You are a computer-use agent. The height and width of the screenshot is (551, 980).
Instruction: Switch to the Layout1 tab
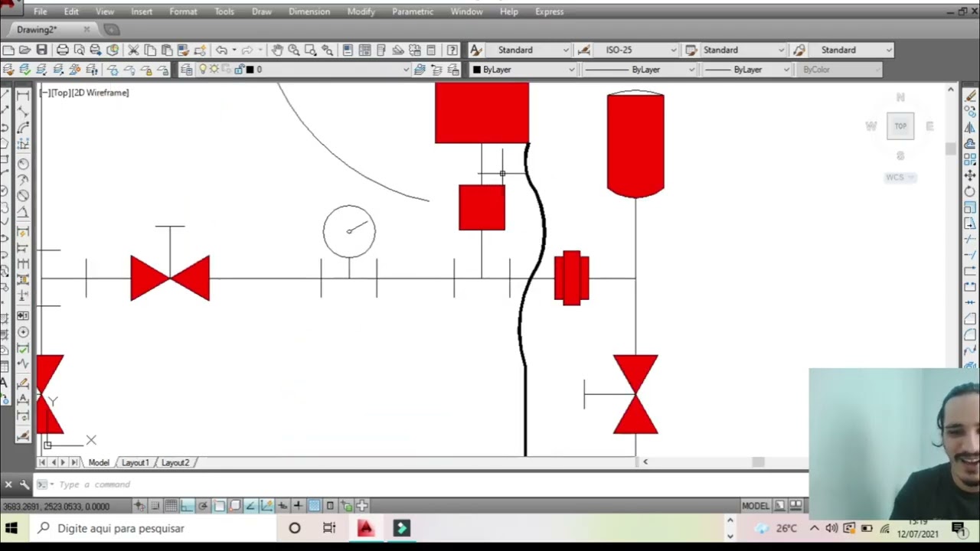point(135,462)
